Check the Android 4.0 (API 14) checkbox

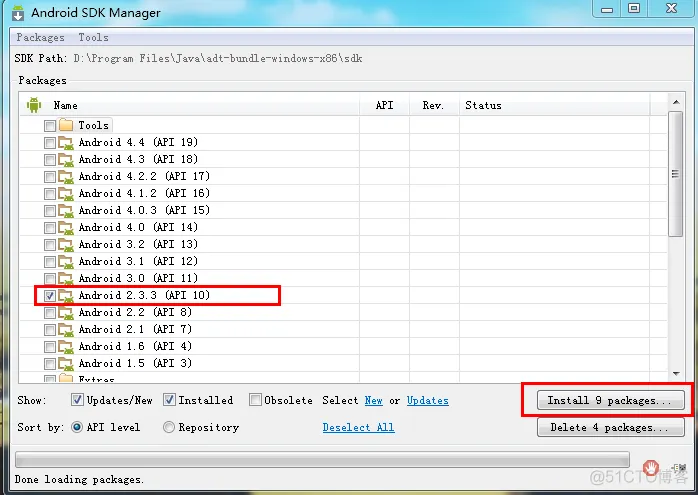click(x=50, y=227)
